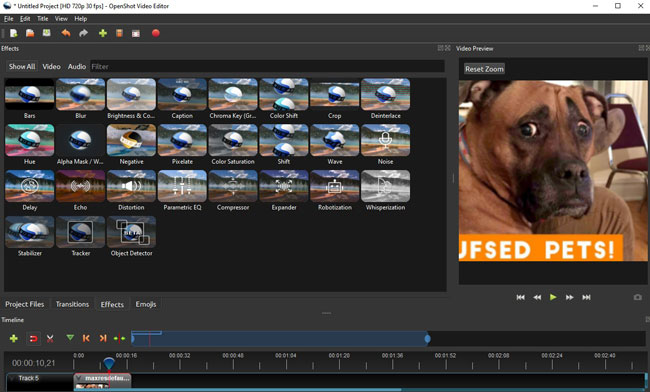
Task: Click the rewind playback button
Action: pos(537,297)
